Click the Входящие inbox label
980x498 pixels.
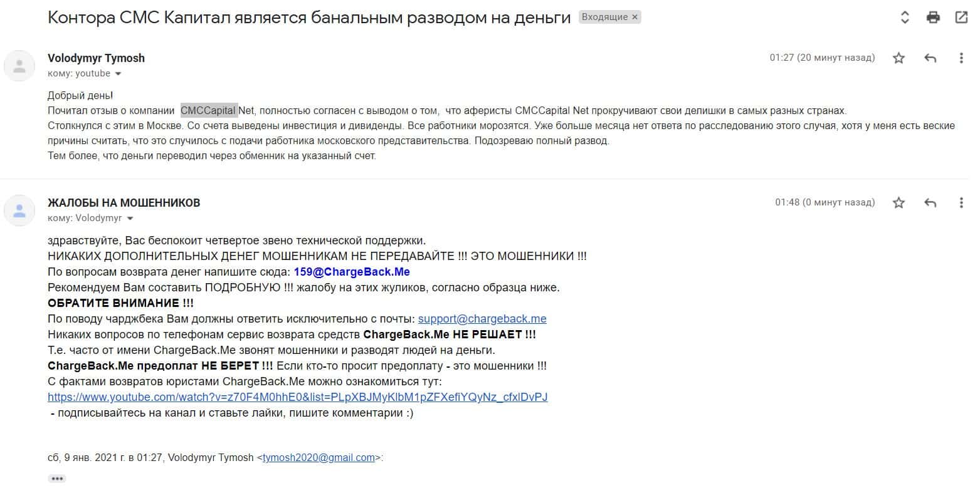click(604, 18)
